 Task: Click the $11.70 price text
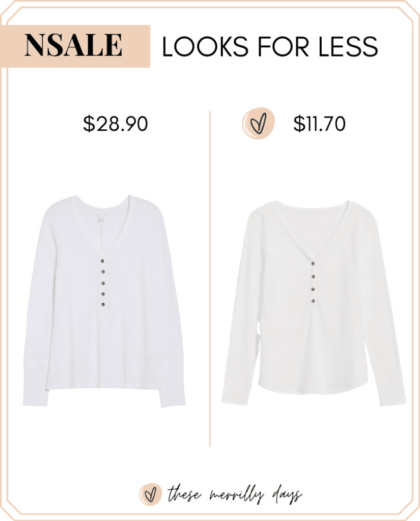[319, 124]
